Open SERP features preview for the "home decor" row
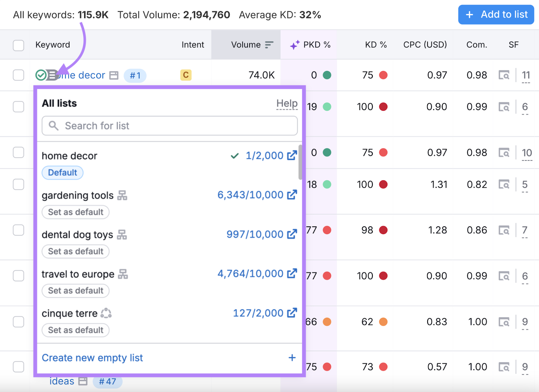Image resolution: width=539 pixels, height=392 pixels. [x=503, y=75]
